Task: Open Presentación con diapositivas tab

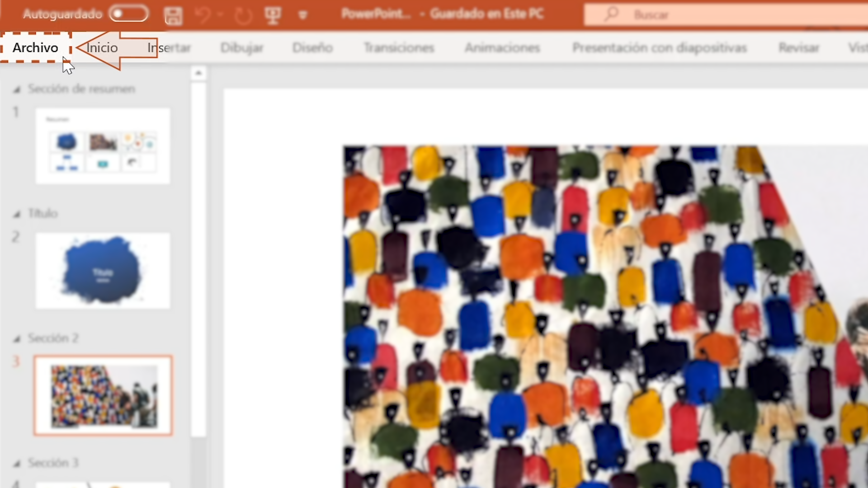Action: 659,47
